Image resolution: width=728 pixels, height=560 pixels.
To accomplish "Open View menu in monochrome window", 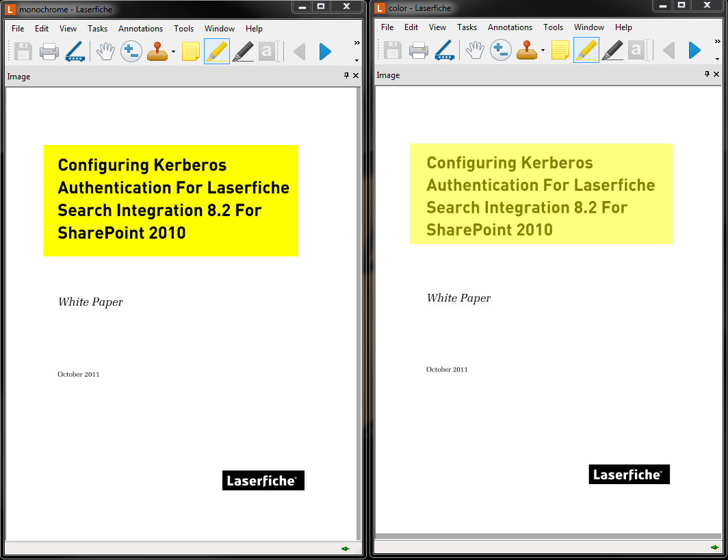I will (68, 29).
